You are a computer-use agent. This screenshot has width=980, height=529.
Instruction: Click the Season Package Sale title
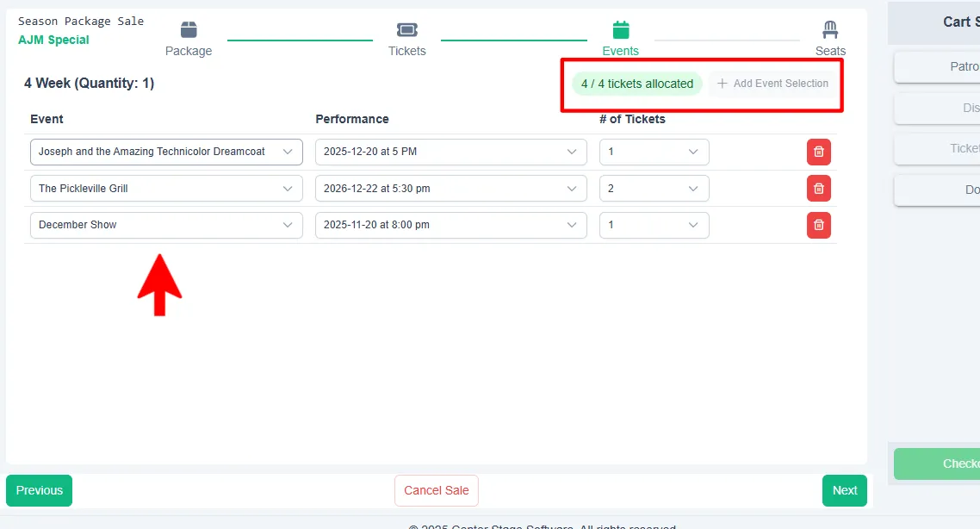(81, 22)
